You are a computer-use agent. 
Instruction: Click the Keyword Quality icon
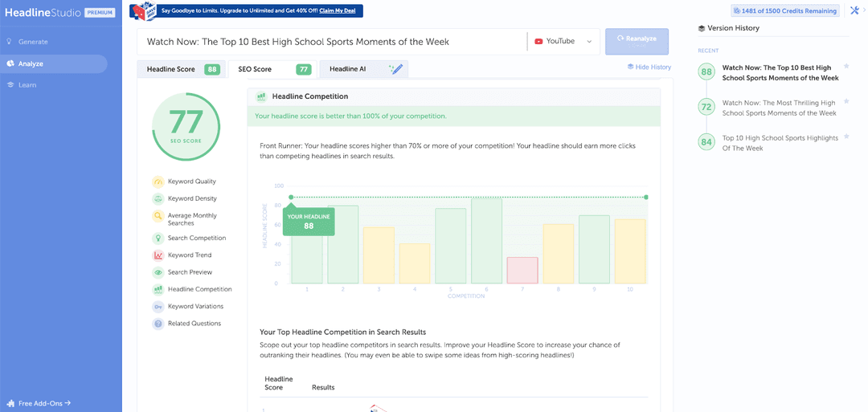click(x=158, y=182)
